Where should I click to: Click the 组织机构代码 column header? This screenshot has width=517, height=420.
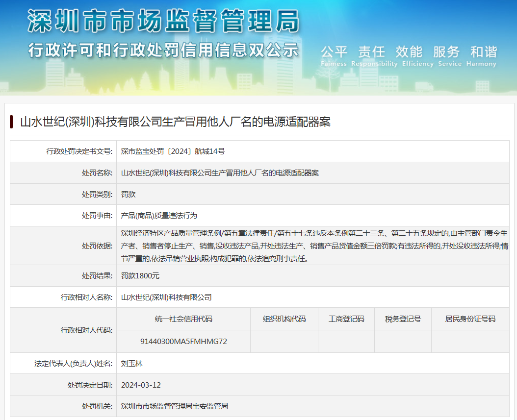click(284, 319)
